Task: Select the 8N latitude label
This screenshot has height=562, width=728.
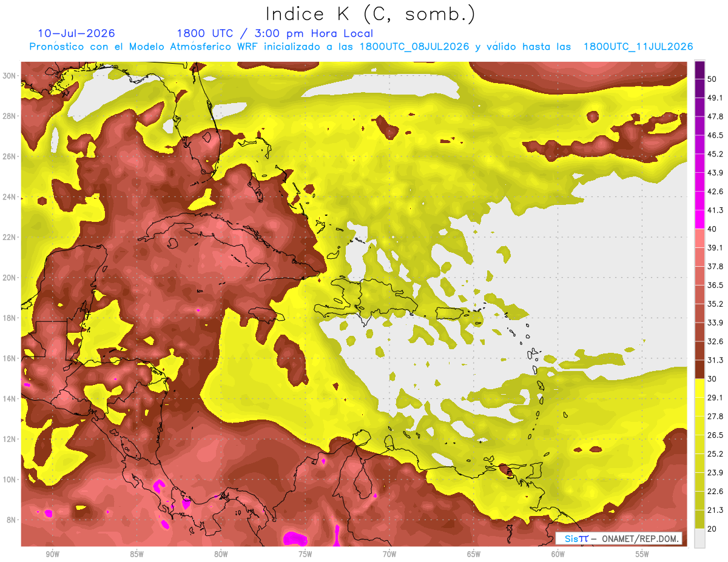Action: (x=12, y=520)
